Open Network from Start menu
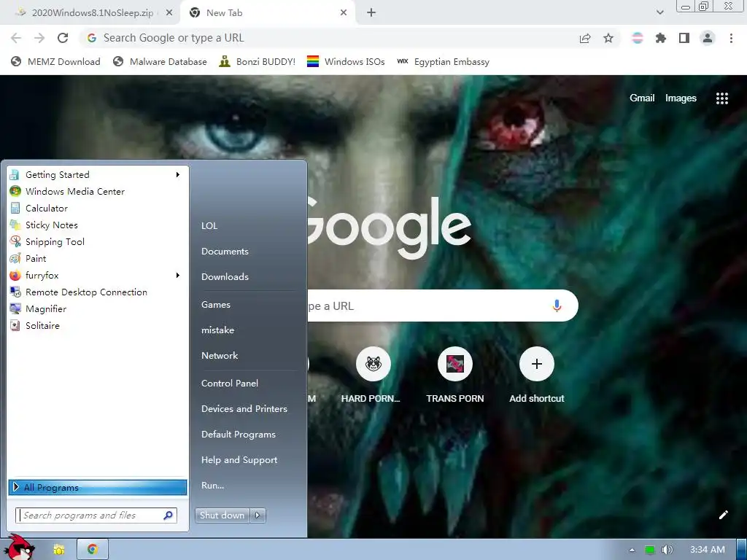The image size is (747, 560). coord(220,356)
